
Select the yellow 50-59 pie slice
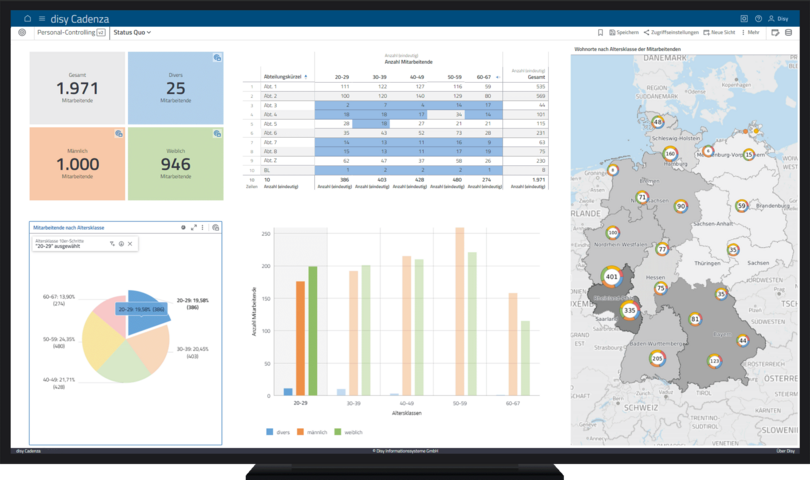pyautogui.click(x=100, y=340)
